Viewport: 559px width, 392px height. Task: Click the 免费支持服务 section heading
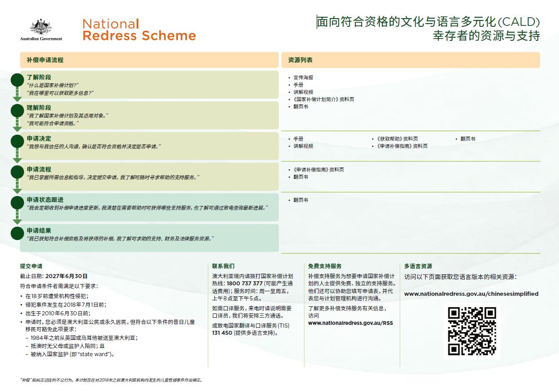[325, 266]
